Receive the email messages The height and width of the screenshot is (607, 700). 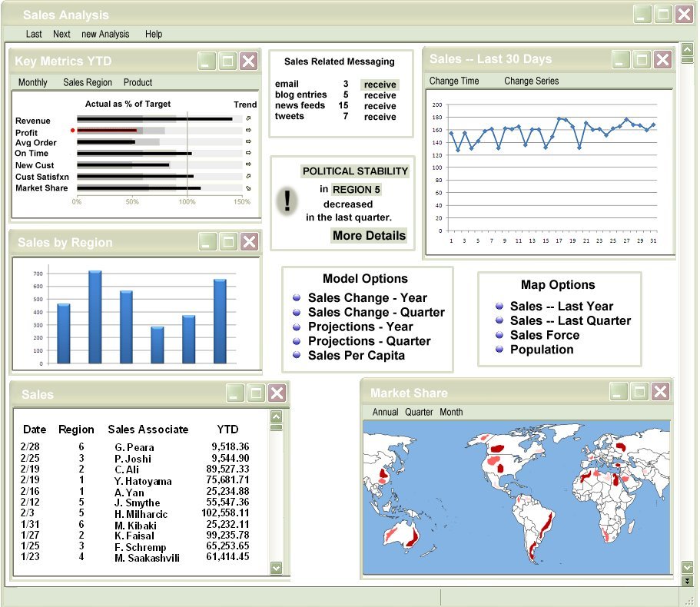[380, 85]
